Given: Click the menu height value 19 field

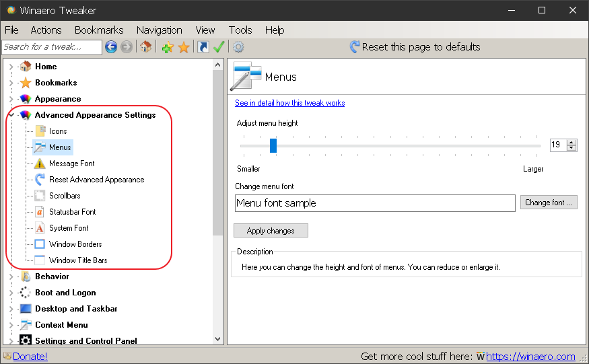Looking at the screenshot, I should [x=559, y=145].
